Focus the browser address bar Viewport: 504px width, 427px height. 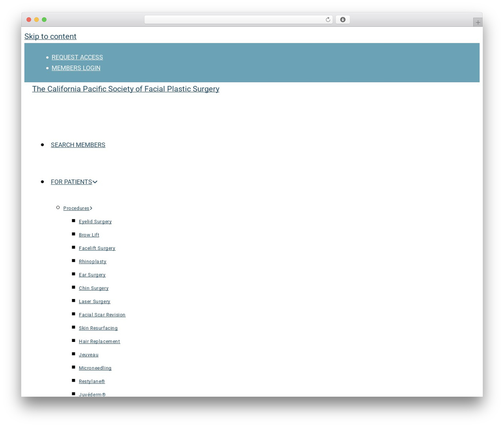(238, 20)
